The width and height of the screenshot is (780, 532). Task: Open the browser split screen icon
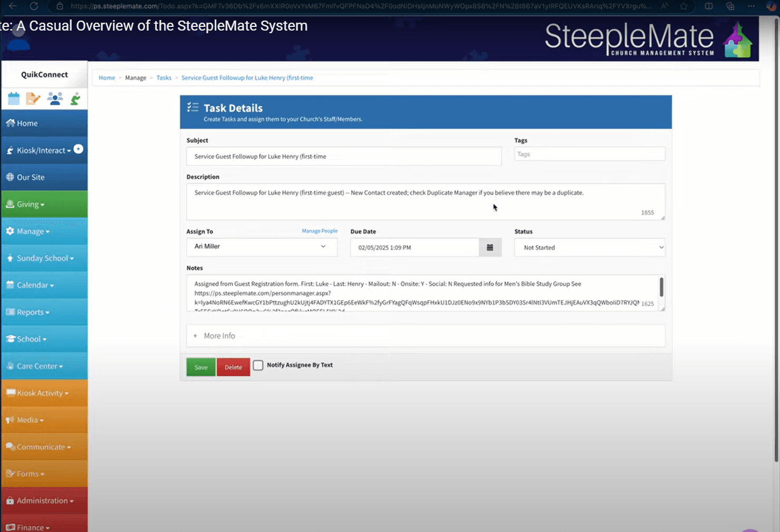[708, 6]
